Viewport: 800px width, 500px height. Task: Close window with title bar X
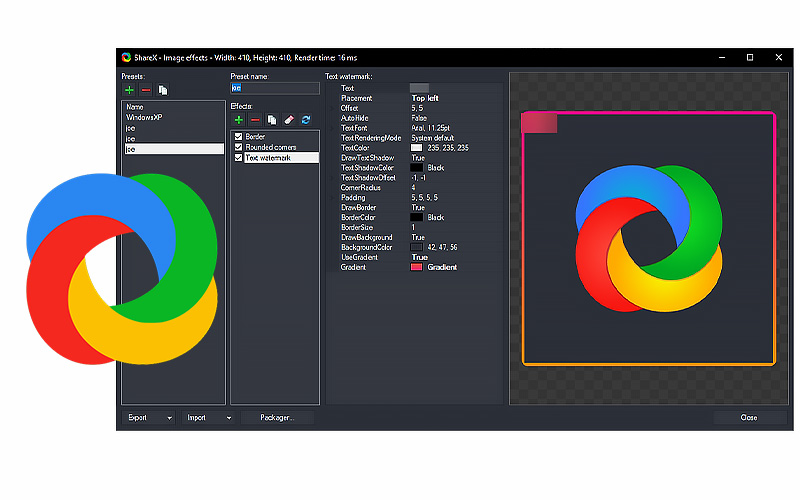click(x=779, y=58)
